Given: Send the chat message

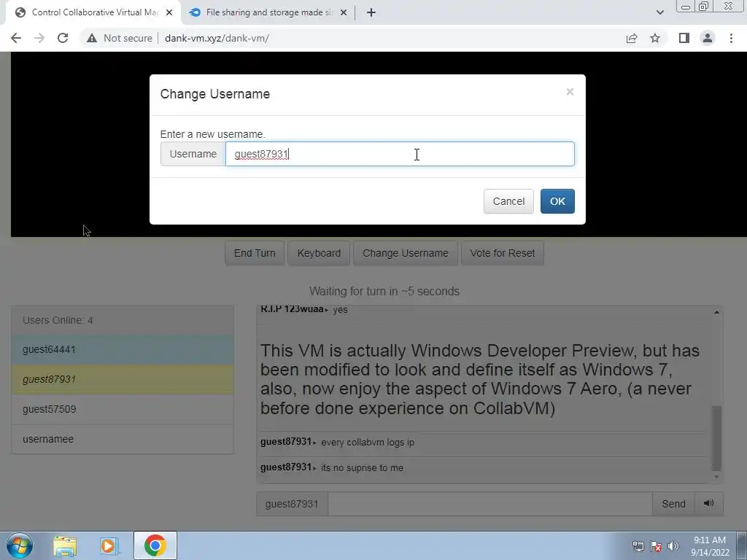Looking at the screenshot, I should (x=673, y=504).
